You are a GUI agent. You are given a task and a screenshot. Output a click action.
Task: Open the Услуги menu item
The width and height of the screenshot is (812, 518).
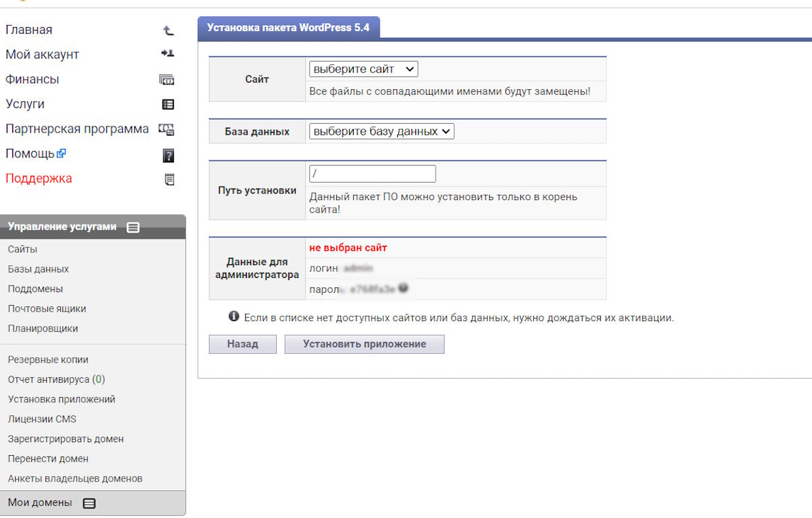25,104
